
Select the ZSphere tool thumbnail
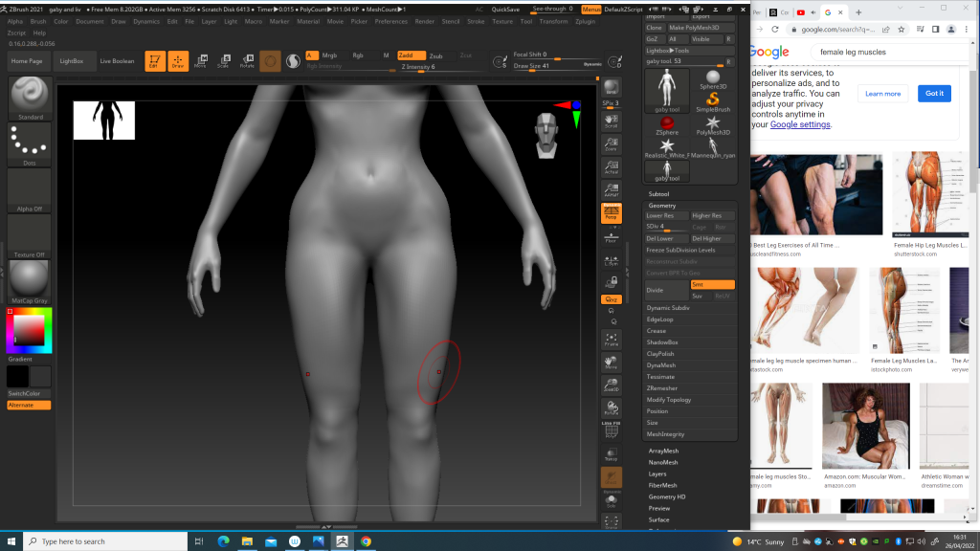pos(667,125)
